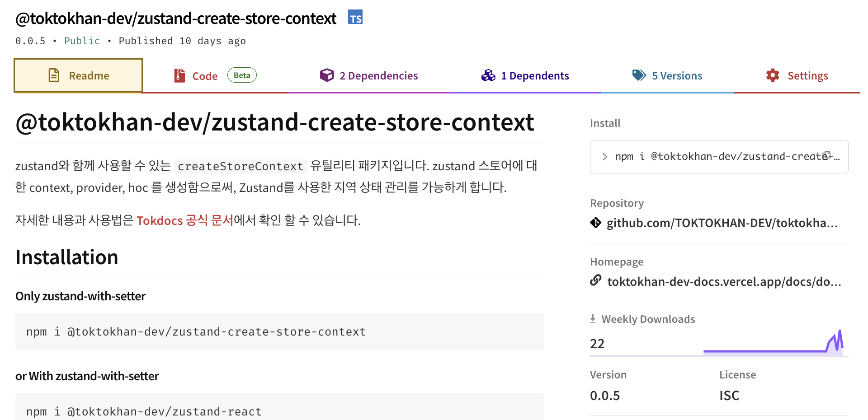Click the TypeScript TS badge icon

click(355, 17)
